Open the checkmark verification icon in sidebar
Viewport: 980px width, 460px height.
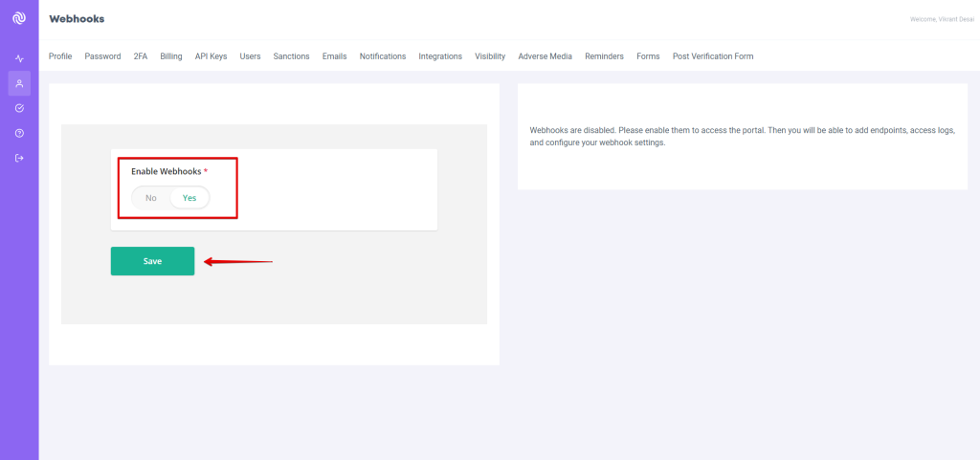point(19,109)
